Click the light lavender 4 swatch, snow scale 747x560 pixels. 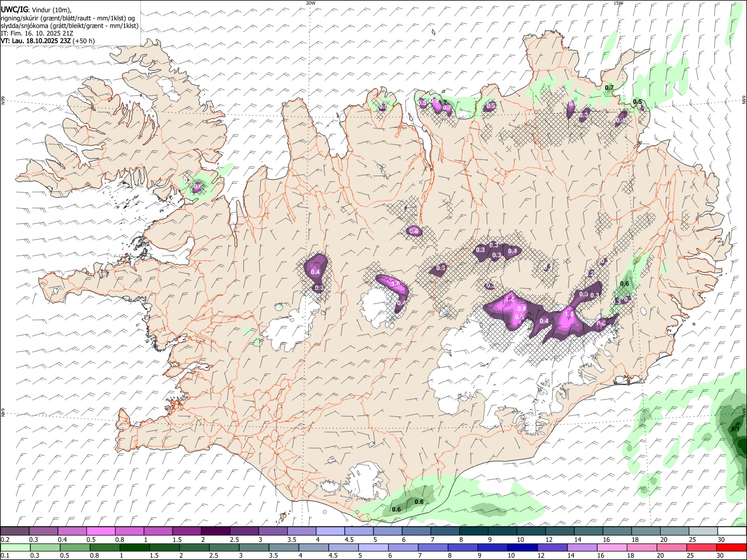(330, 531)
